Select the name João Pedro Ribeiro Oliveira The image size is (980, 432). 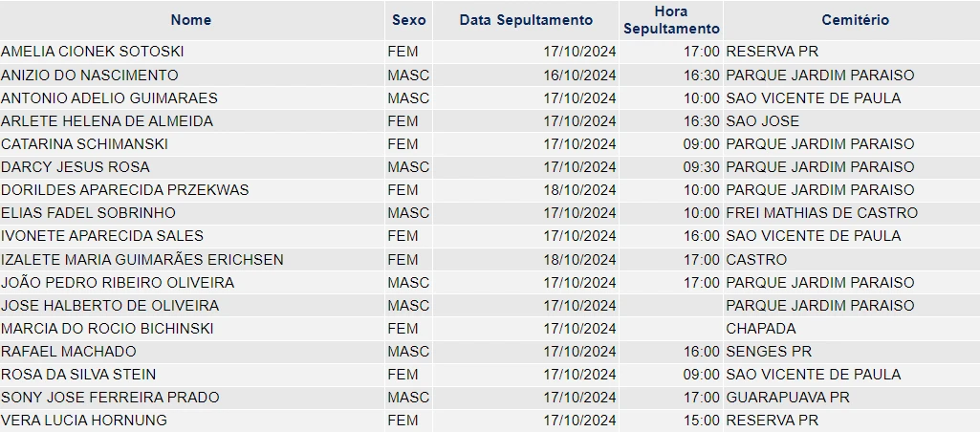pos(118,283)
